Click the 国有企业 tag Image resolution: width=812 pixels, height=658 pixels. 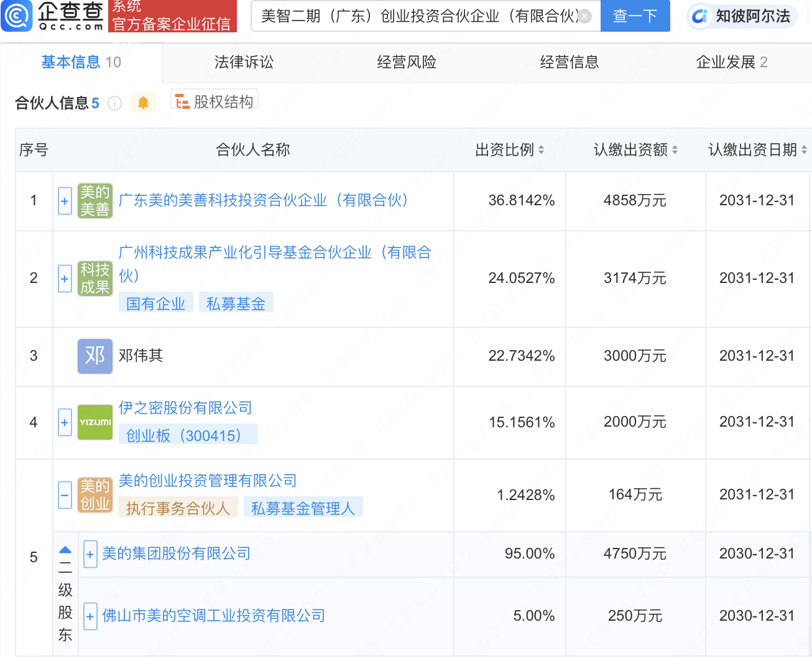pos(156,304)
